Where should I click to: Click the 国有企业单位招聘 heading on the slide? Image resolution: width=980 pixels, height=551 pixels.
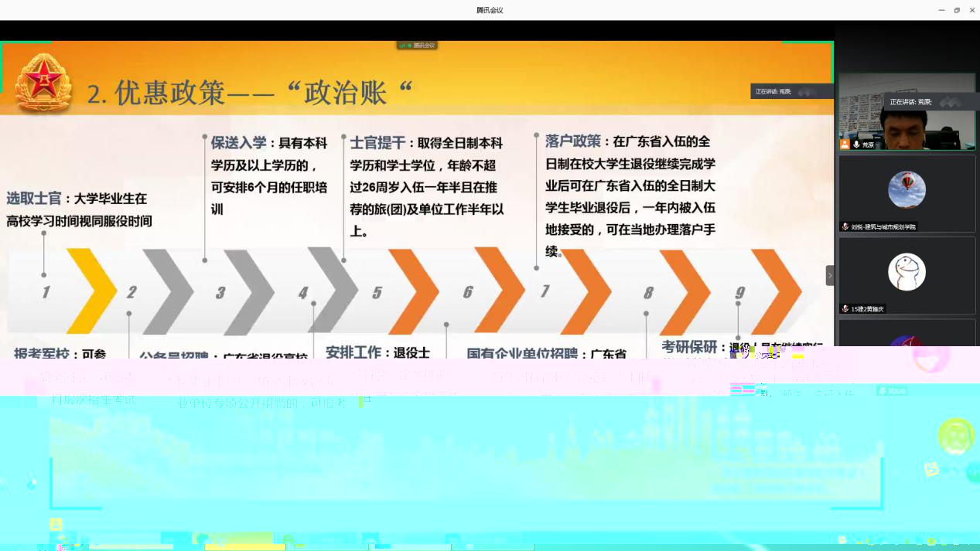tap(522, 354)
